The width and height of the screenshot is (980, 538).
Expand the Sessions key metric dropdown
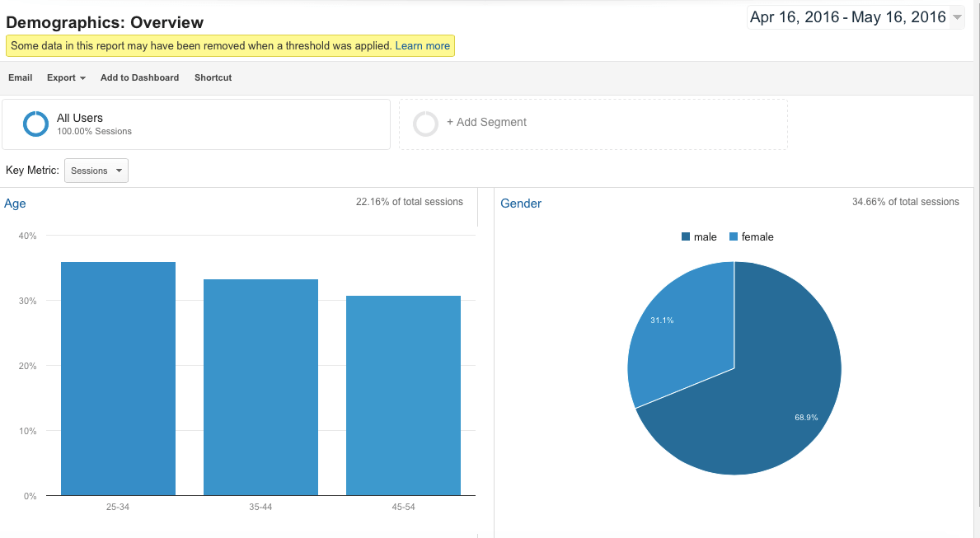click(x=96, y=171)
